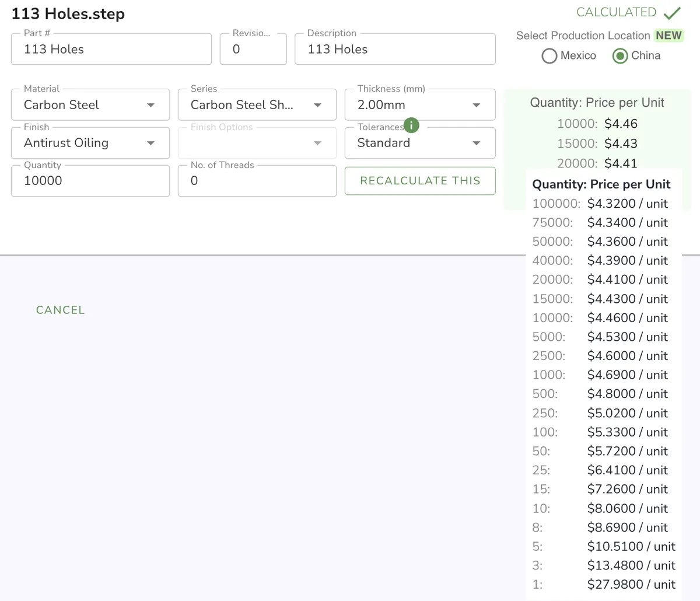Screen dimensions: 700x601
Task: Click the 5000 quantity price $4.5300
Action: coord(628,337)
